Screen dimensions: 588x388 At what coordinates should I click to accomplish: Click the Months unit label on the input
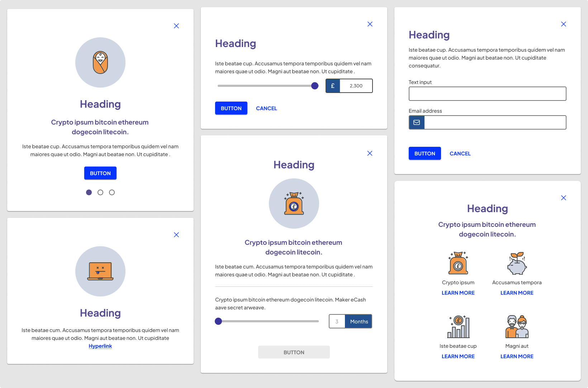coord(359,321)
